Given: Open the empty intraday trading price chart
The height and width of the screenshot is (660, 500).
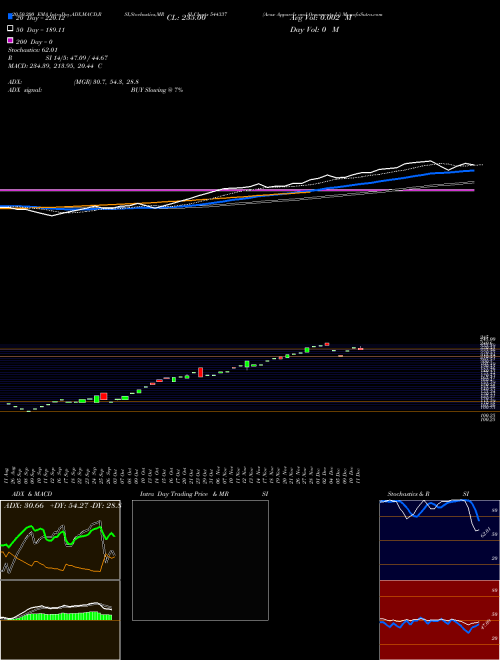Looking at the screenshot, I should coord(200,560).
